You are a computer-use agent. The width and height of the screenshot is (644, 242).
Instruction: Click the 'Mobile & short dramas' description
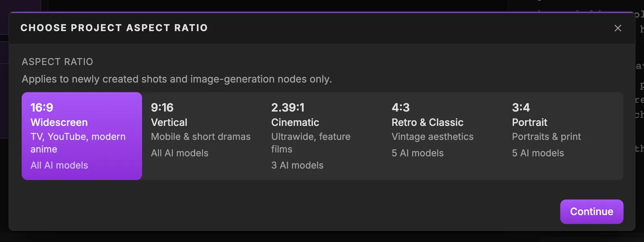coord(200,137)
